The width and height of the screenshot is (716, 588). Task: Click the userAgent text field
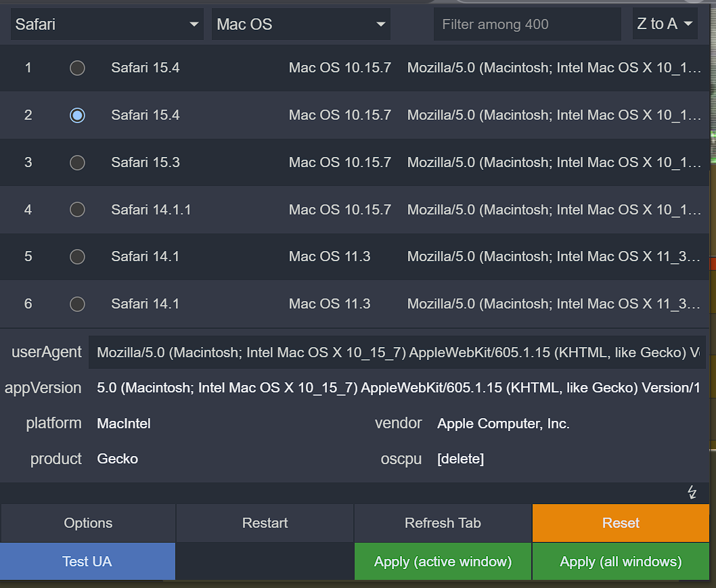(397, 353)
